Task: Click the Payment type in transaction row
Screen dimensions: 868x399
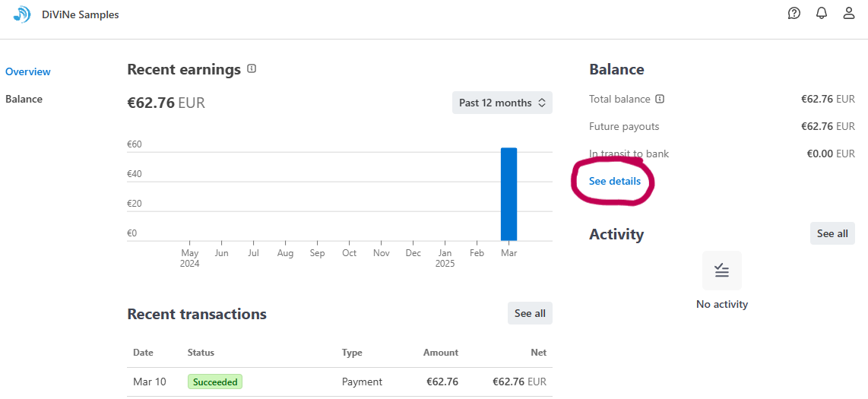Action: (x=362, y=382)
